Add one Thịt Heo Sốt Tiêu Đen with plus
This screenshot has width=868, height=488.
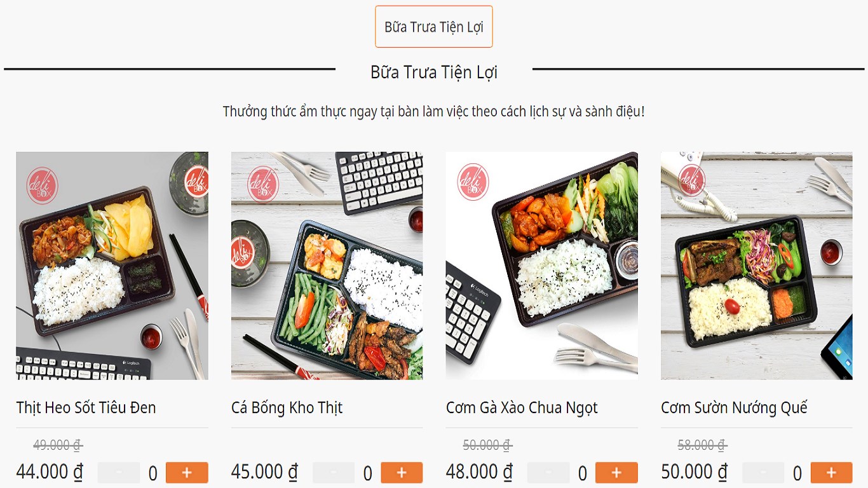[187, 473]
